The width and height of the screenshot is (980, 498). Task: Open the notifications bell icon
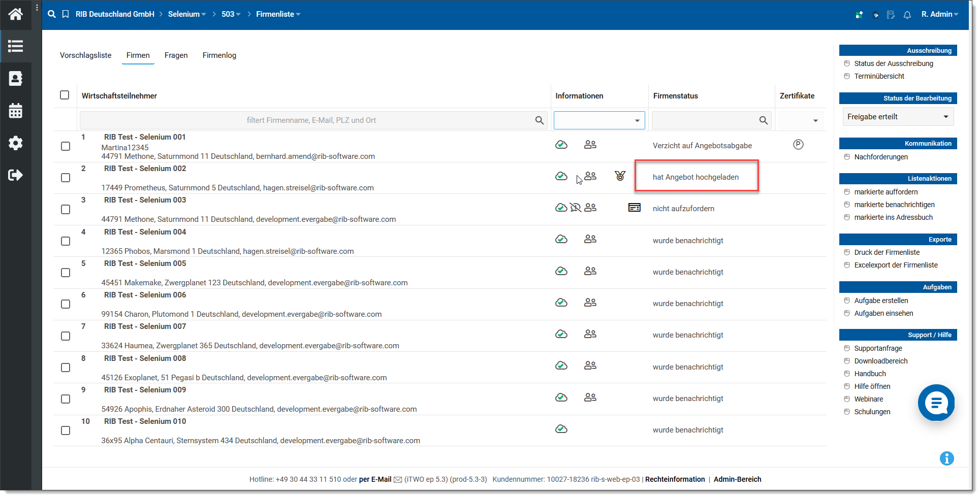[x=907, y=15]
